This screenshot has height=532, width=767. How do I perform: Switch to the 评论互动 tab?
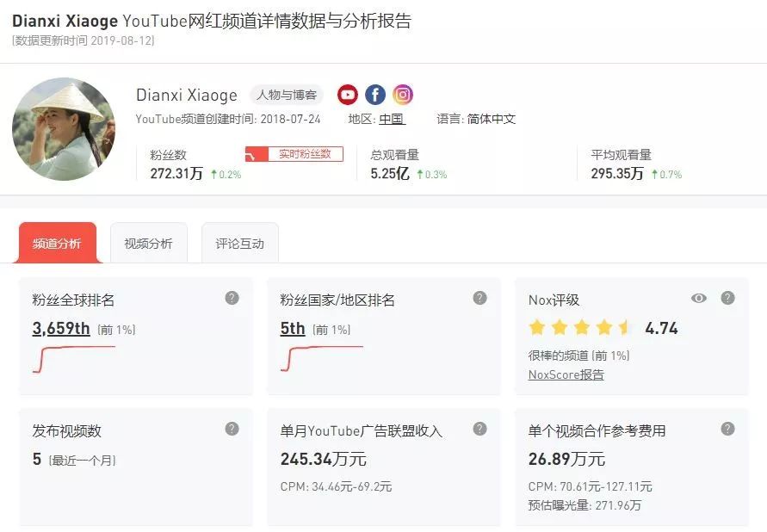click(x=239, y=244)
